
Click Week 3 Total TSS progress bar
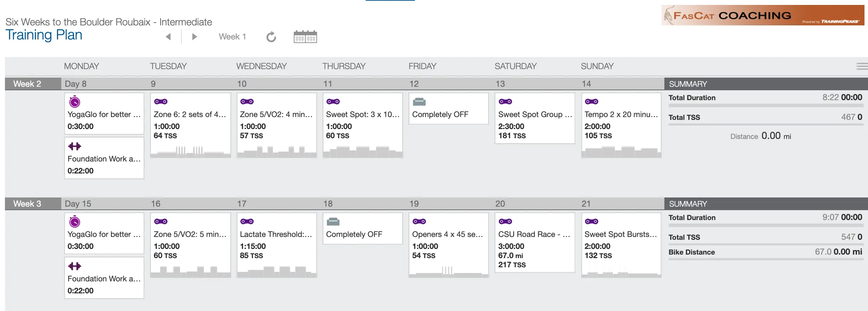(766, 244)
